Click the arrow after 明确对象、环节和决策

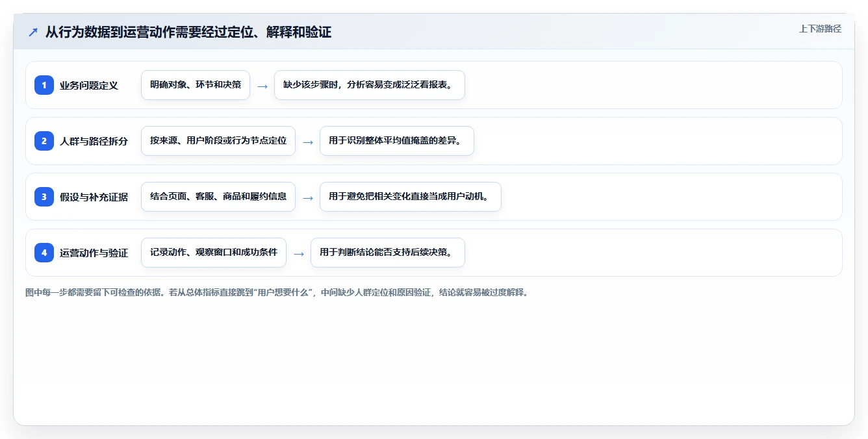coord(262,86)
